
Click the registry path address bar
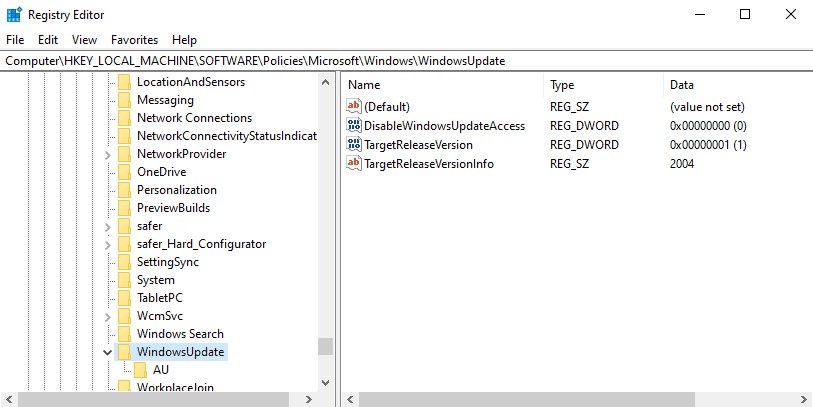(x=400, y=61)
